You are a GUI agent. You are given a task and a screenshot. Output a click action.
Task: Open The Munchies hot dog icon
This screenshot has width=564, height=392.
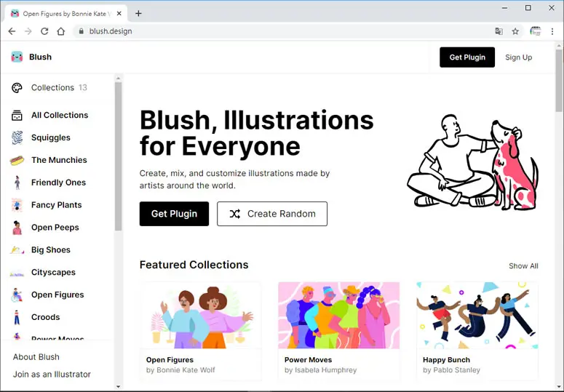pos(17,160)
